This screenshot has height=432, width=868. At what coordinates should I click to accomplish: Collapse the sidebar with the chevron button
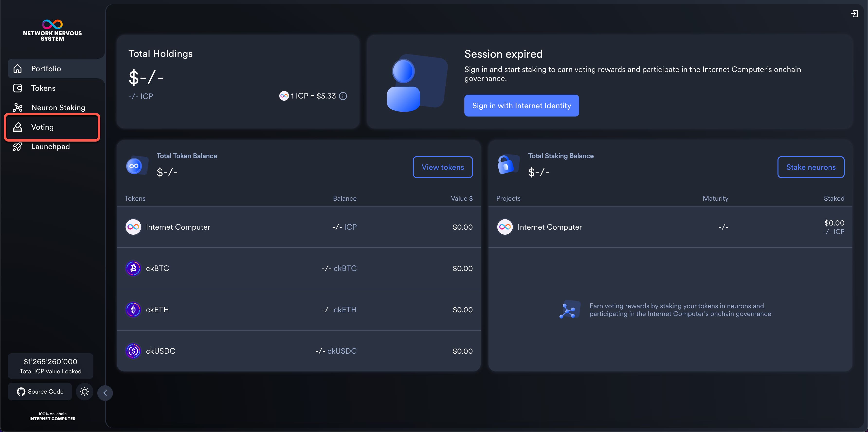point(105,393)
